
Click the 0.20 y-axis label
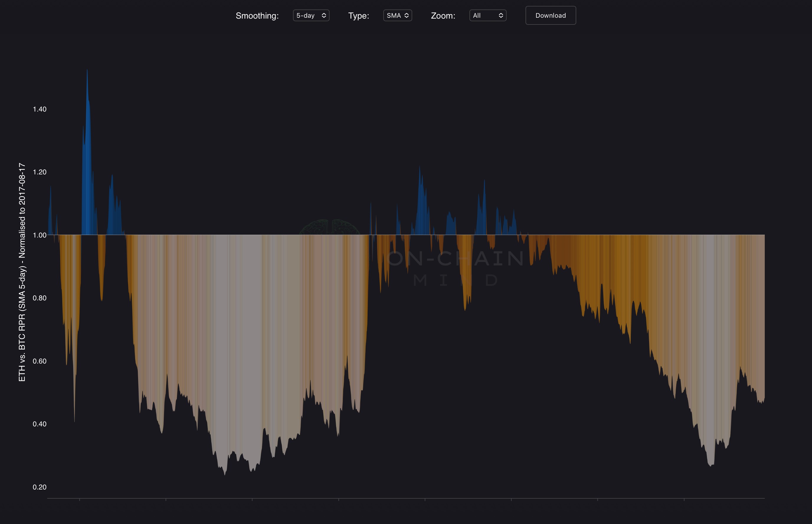40,487
